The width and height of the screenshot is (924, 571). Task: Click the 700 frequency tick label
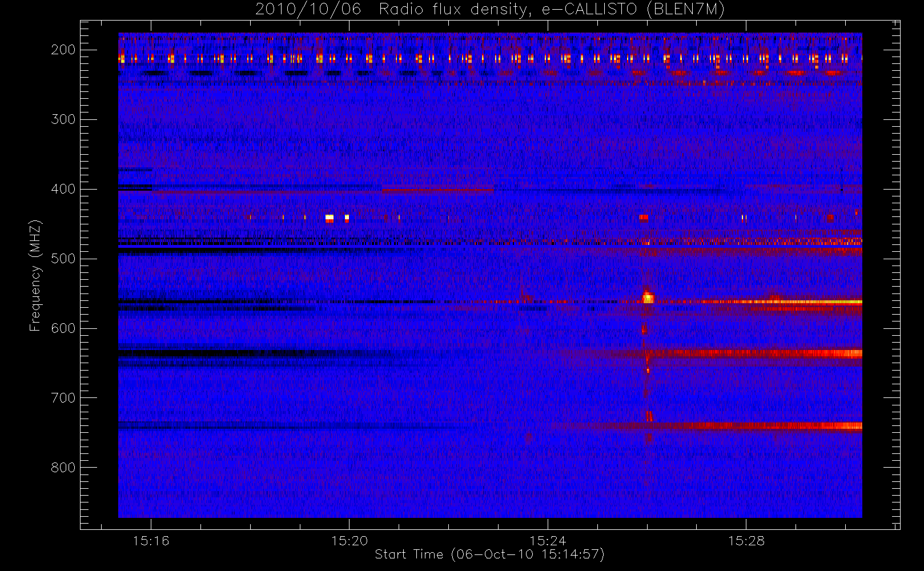click(63, 398)
